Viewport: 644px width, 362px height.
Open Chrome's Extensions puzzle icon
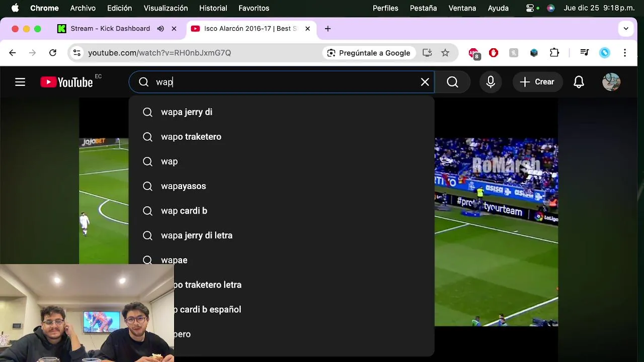click(554, 53)
